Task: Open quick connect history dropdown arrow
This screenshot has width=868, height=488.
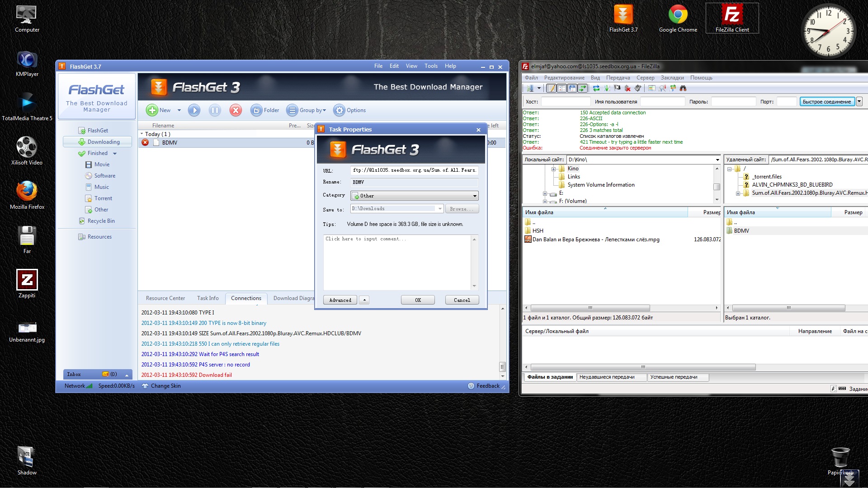Action: pos(859,102)
